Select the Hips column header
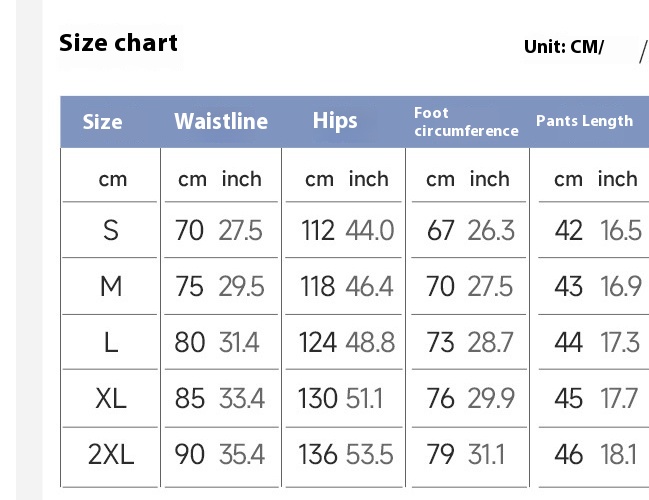Viewport: 649px width, 500px height. [x=334, y=121]
